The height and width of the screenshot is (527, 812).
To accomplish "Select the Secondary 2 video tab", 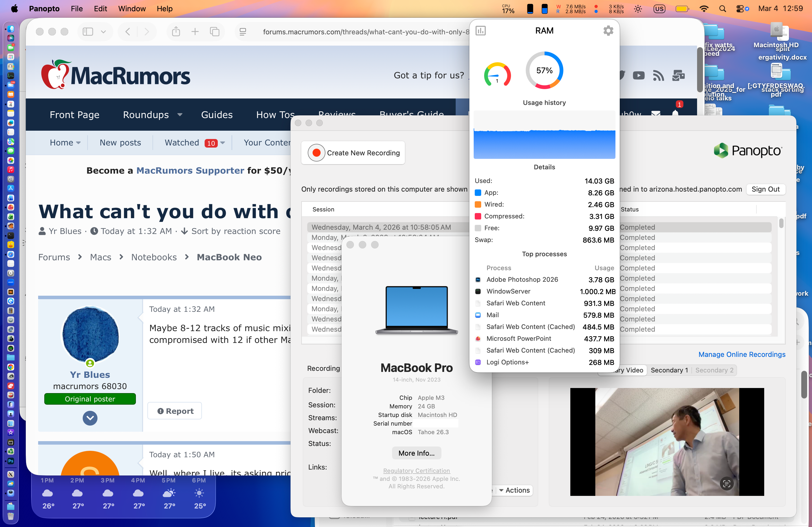I will click(x=715, y=370).
